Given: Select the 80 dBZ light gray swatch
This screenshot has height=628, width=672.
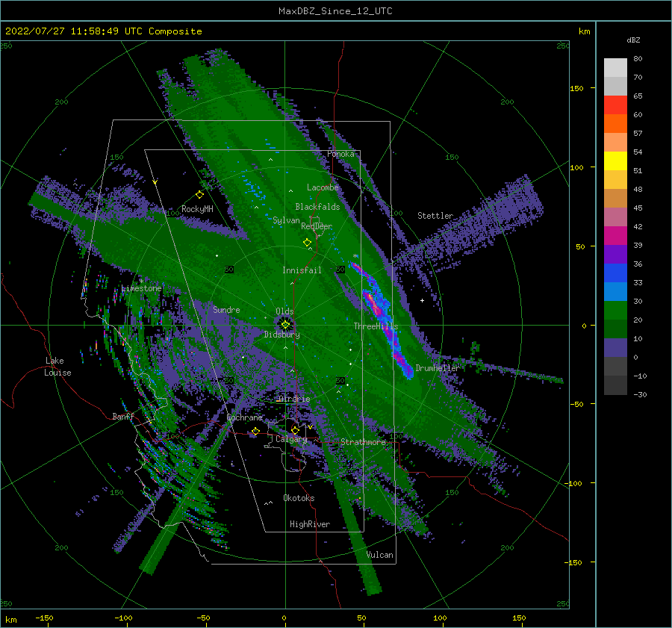Looking at the screenshot, I should click(x=615, y=67).
